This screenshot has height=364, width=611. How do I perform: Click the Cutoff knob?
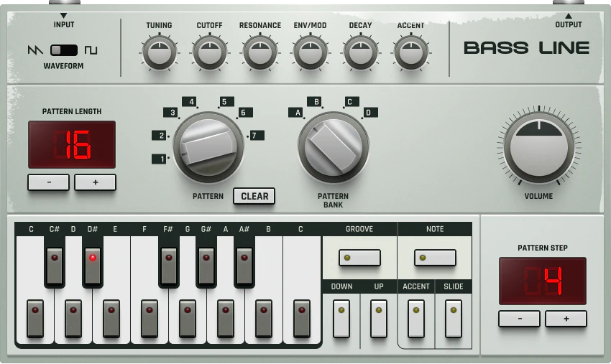(x=210, y=52)
